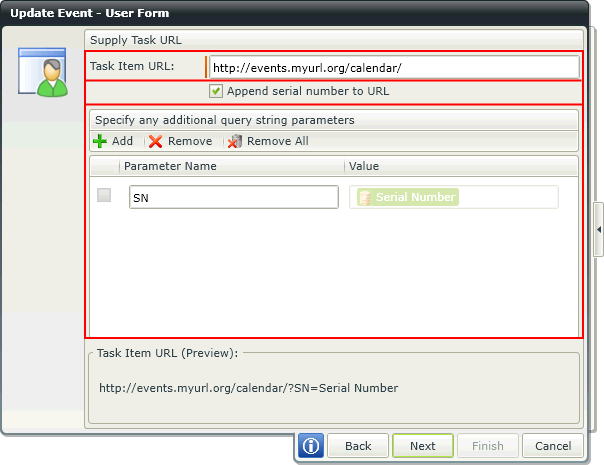Screen dimensions: 604x465
Task: Click the Update Event - User Form title
Action: [90, 13]
